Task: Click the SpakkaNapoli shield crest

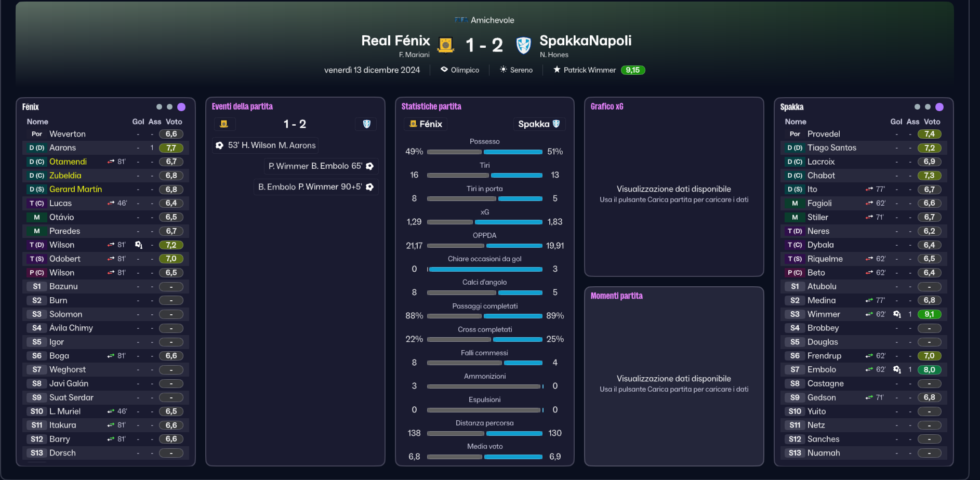Action: click(x=523, y=45)
